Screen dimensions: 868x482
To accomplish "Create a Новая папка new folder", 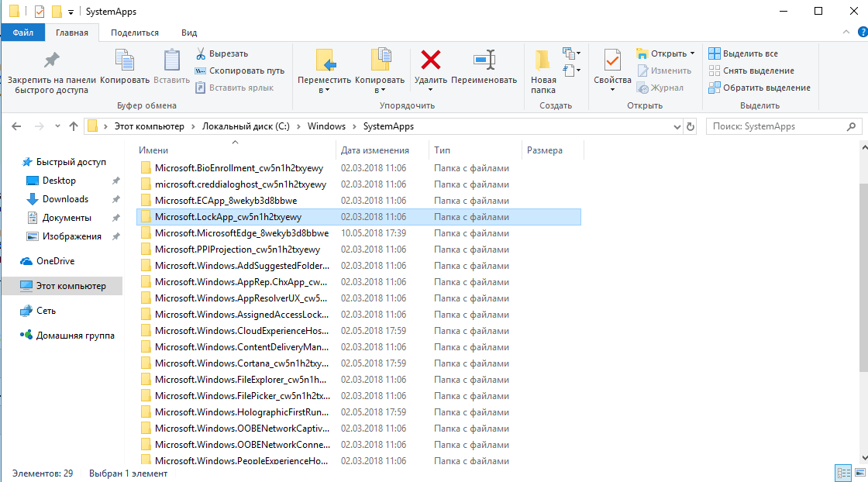I will 543,72.
